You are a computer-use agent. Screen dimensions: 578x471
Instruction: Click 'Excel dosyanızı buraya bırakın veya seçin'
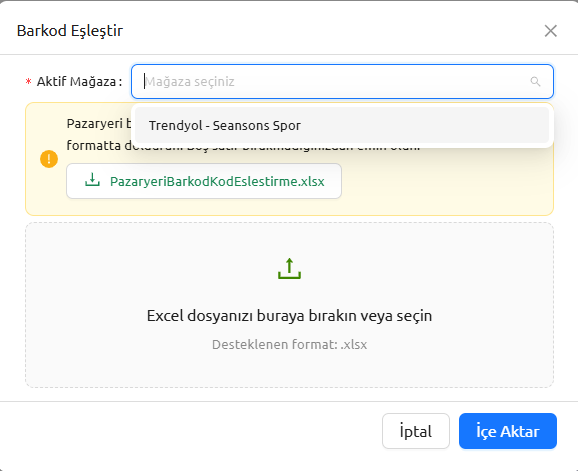[x=289, y=316]
